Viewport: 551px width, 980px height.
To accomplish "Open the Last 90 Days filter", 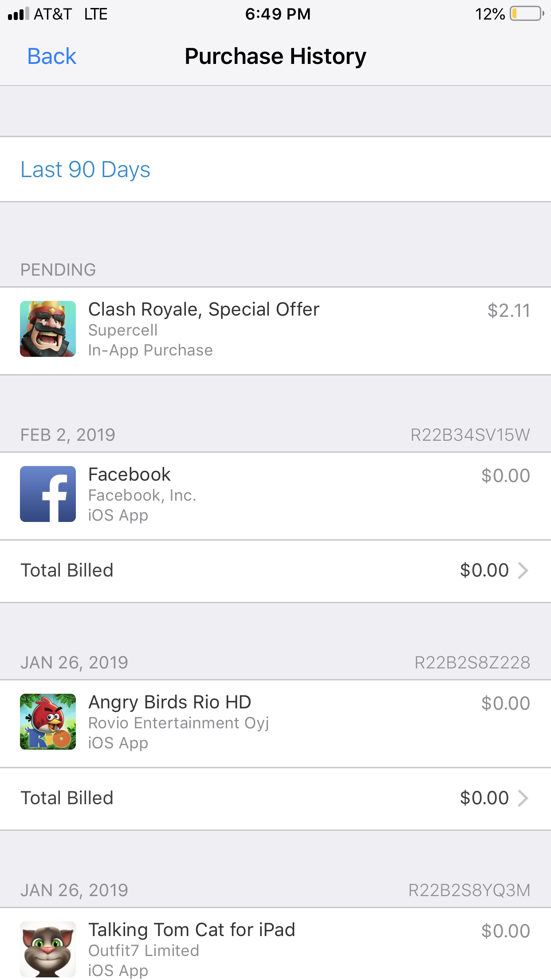I will (x=275, y=170).
